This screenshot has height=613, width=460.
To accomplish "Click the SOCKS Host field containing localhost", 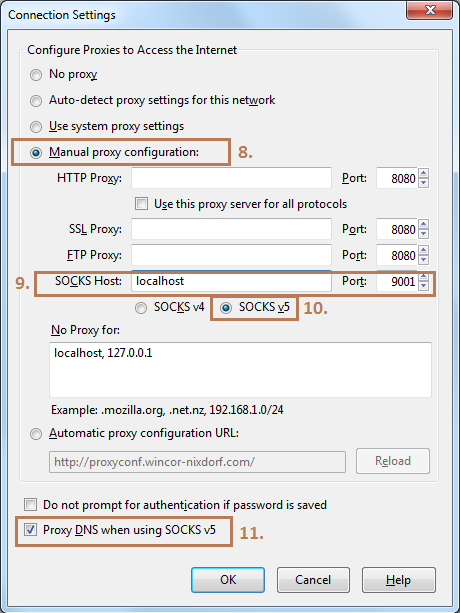I will (x=231, y=281).
